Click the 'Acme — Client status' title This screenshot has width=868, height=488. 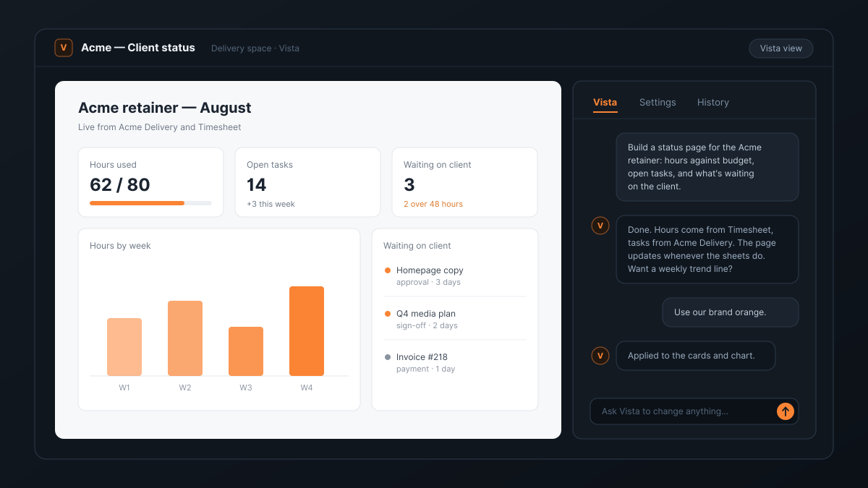tap(138, 48)
